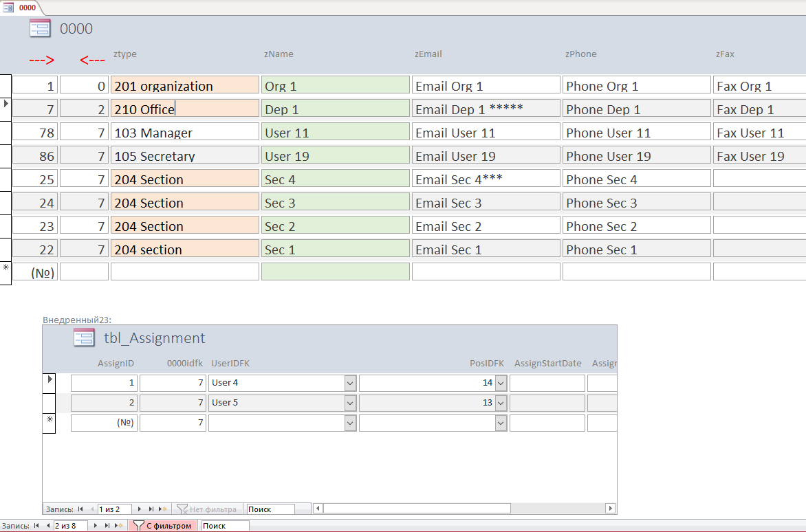Open UserIDFK dropdown for User 4
The width and height of the screenshot is (806, 532).
[350, 383]
